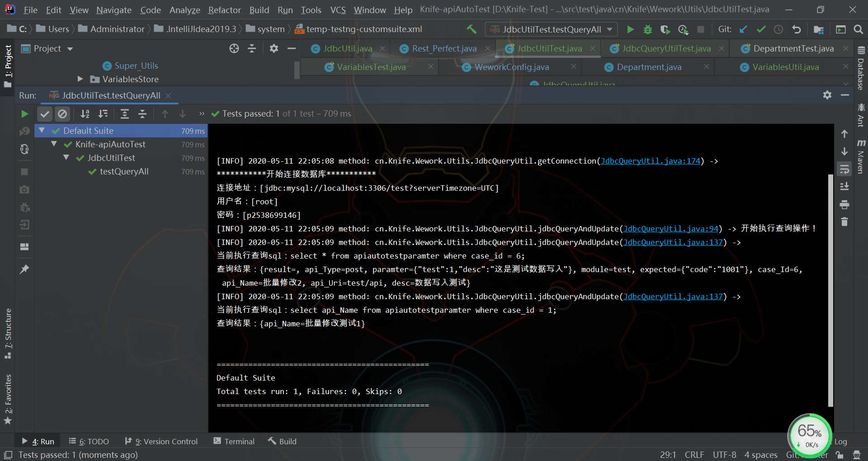868x461 pixels.
Task: Commit changes with Git checkmark icon
Action: pyautogui.click(x=761, y=29)
